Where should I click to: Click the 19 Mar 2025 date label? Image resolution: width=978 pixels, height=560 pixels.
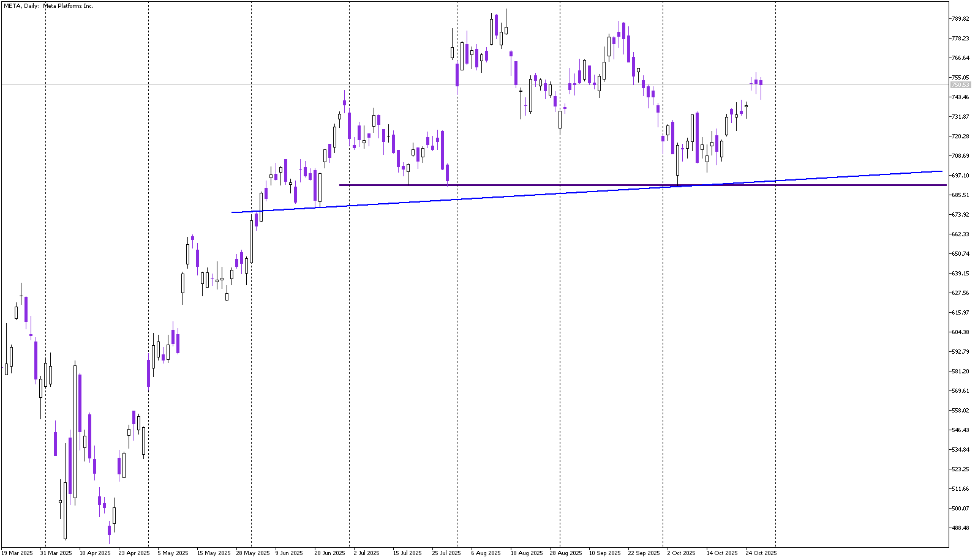click(x=17, y=553)
